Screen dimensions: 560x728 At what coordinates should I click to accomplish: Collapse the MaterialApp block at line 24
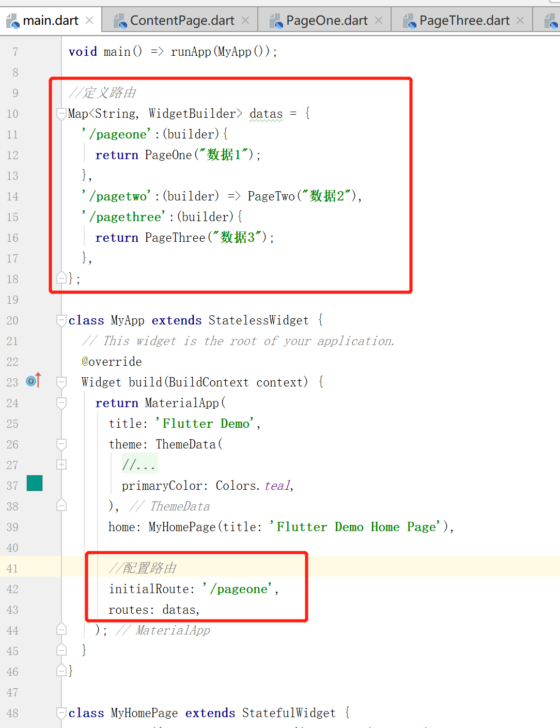[61, 403]
